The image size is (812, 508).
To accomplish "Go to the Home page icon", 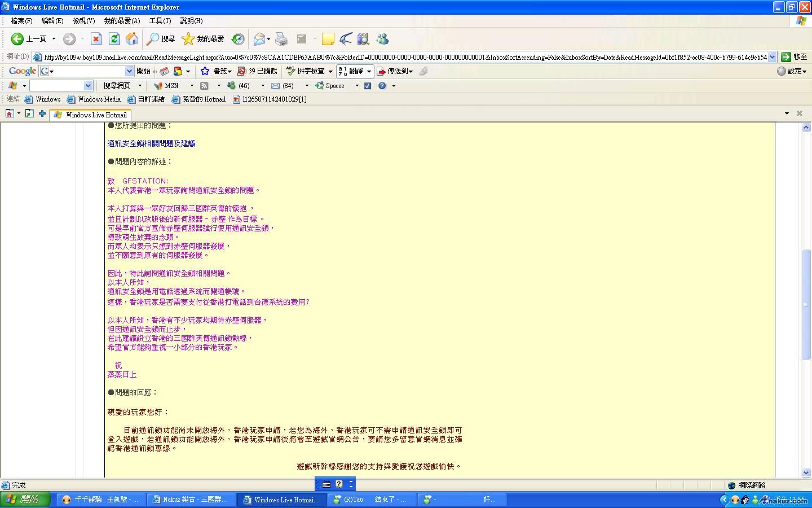I will pos(132,39).
